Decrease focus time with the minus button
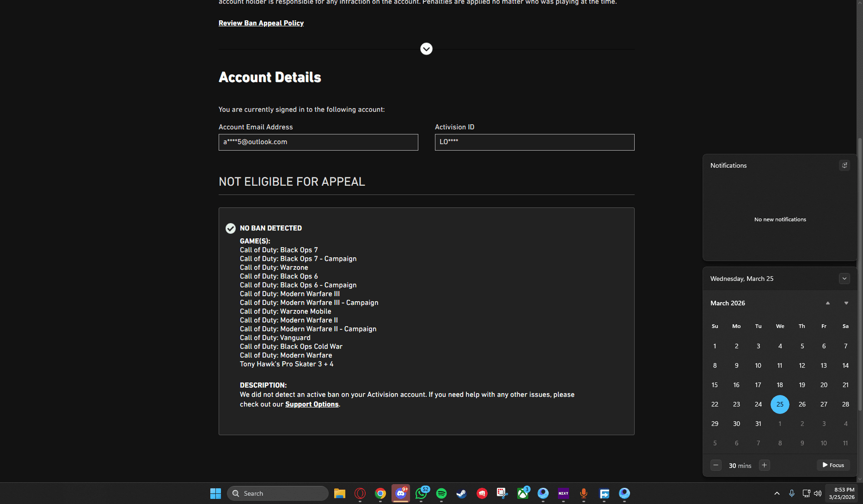Screen dimensions: 863x504 click(716, 465)
